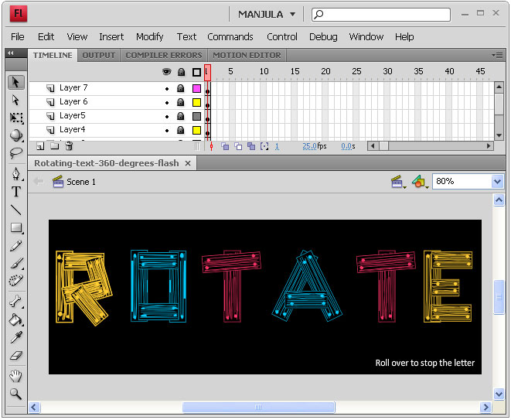Click the New Folder icon in timeline
The height and width of the screenshot is (420, 511).
coord(54,145)
